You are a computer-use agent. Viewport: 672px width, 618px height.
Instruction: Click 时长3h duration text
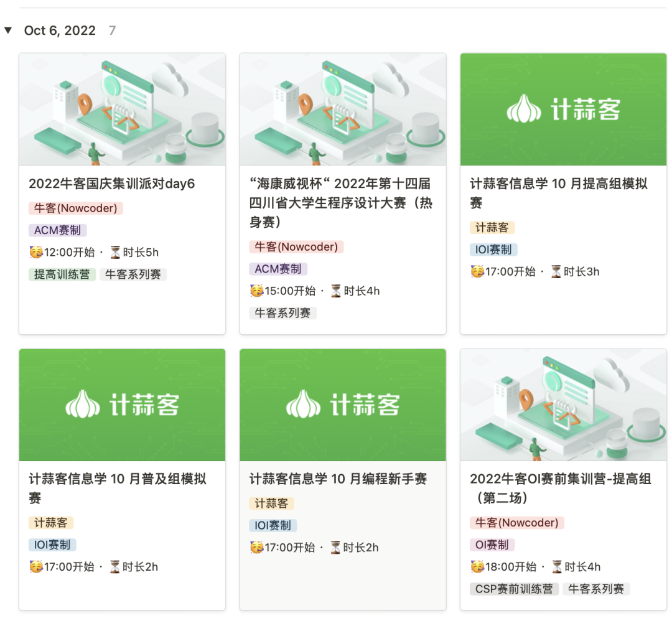581,272
